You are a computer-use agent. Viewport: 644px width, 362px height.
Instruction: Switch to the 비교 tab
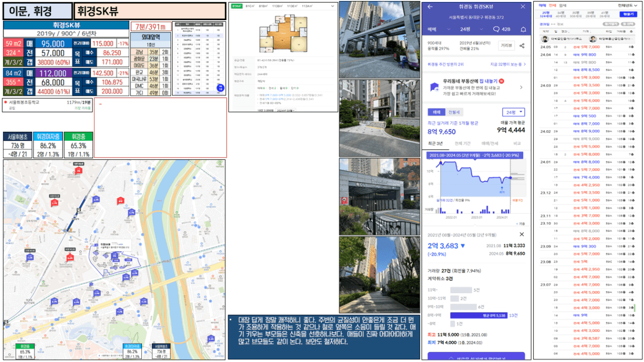coord(516,144)
